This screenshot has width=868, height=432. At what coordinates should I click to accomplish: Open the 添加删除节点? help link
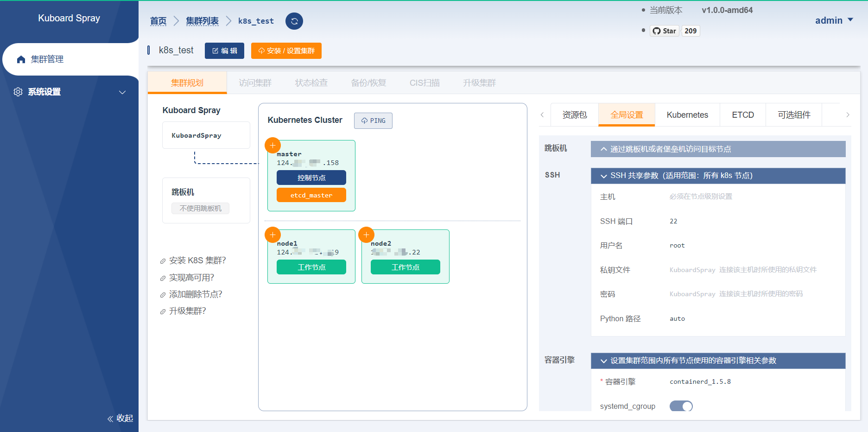pyautogui.click(x=196, y=294)
